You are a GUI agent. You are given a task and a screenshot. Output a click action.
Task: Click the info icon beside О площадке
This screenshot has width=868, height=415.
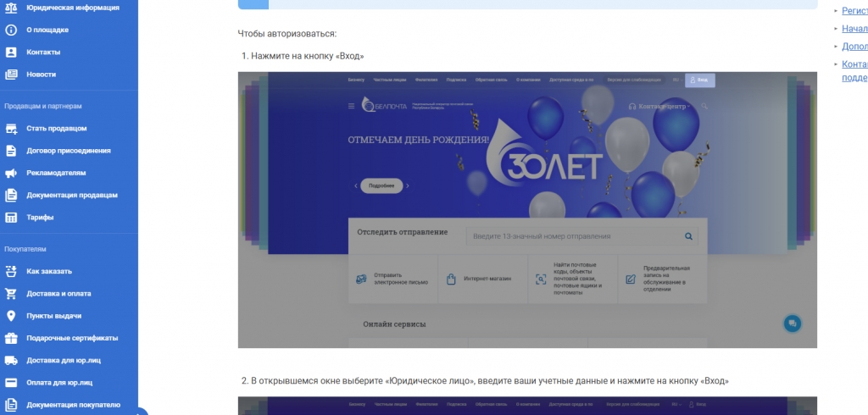[x=11, y=30]
